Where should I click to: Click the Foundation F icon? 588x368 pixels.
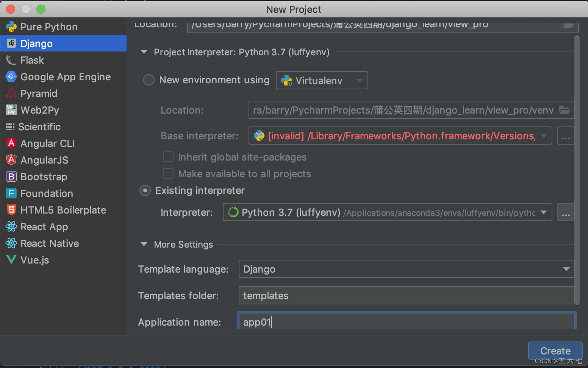[x=11, y=193]
